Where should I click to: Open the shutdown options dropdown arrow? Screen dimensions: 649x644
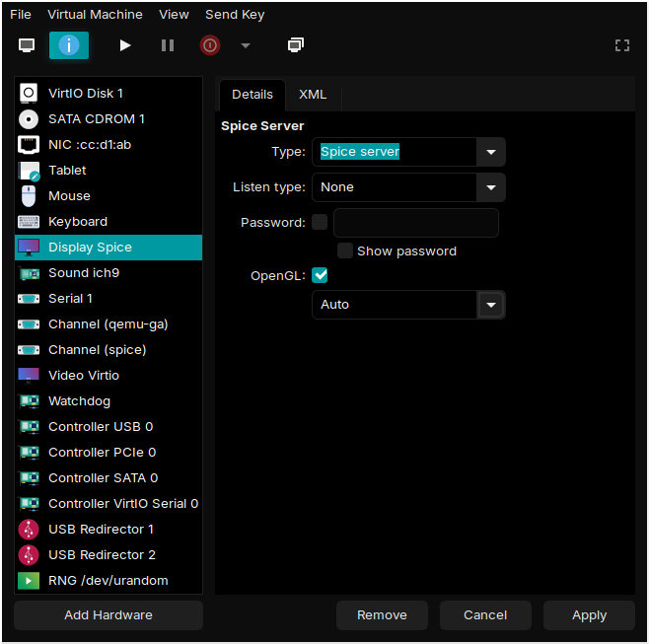coord(246,45)
